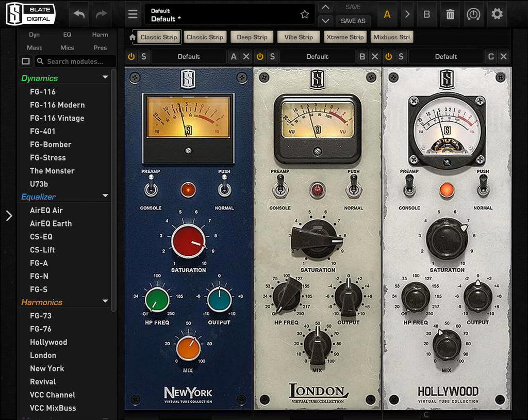This screenshot has width=528, height=420.
Task: Filter modules by EQ
Action: tap(67, 35)
